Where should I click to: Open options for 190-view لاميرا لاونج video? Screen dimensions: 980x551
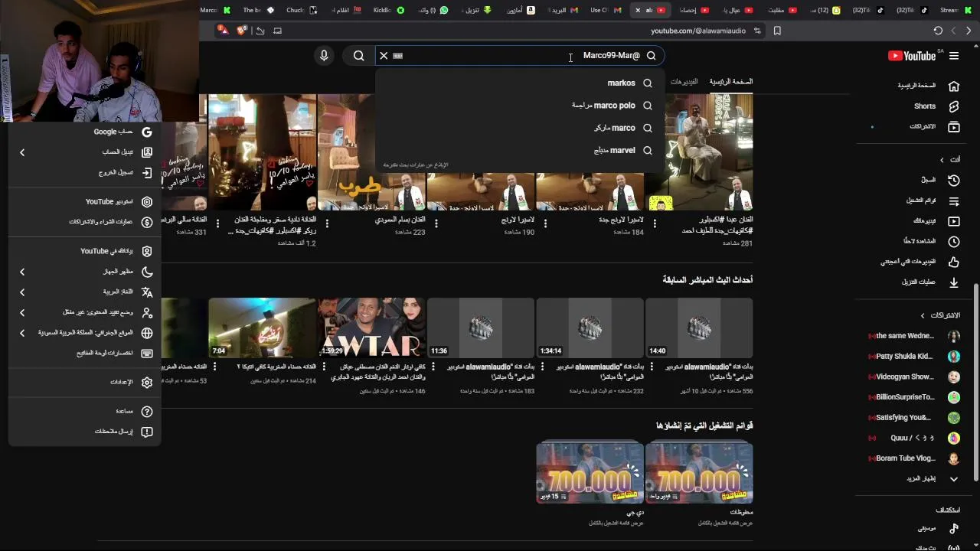point(436,223)
